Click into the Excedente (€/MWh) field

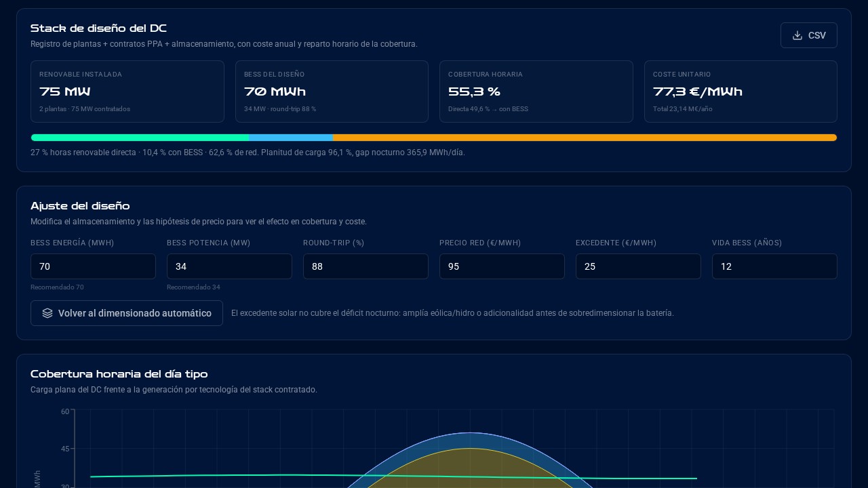pyautogui.click(x=638, y=266)
